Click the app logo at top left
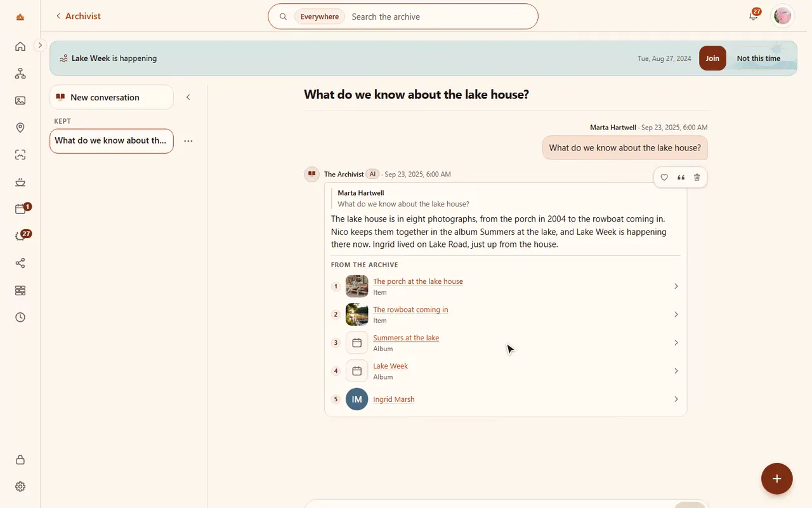 pos(20,17)
